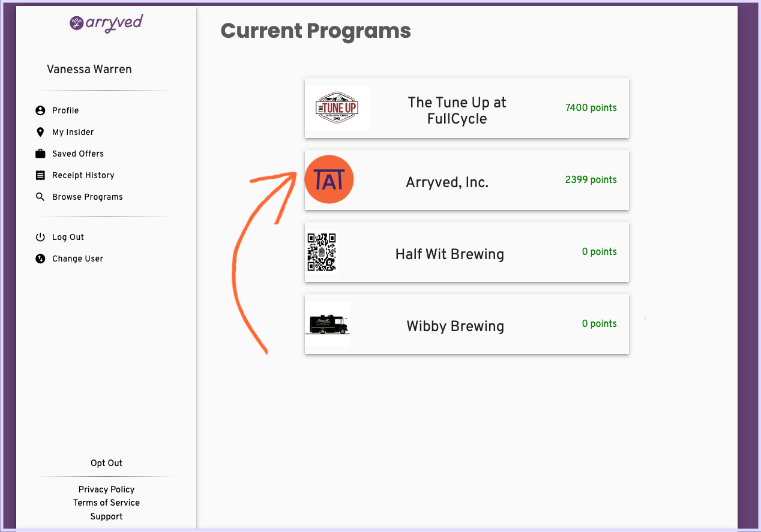
Task: Select Browse Programs in the sidebar
Action: coord(88,197)
